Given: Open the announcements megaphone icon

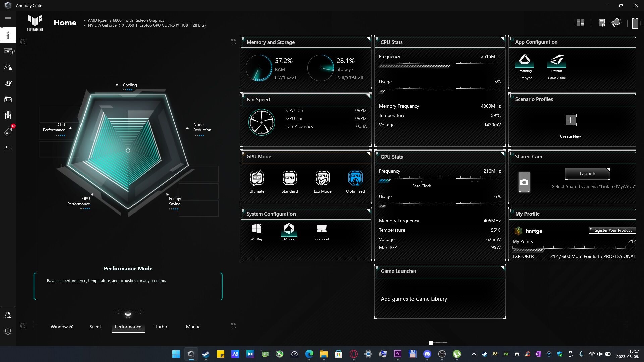Looking at the screenshot, I should click(x=616, y=23).
